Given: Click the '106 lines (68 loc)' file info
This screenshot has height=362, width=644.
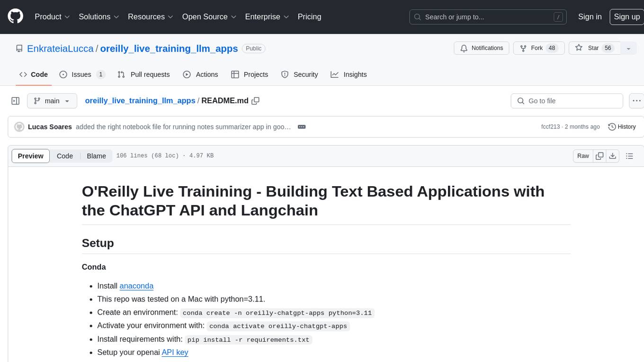Looking at the screenshot, I should click(x=147, y=156).
